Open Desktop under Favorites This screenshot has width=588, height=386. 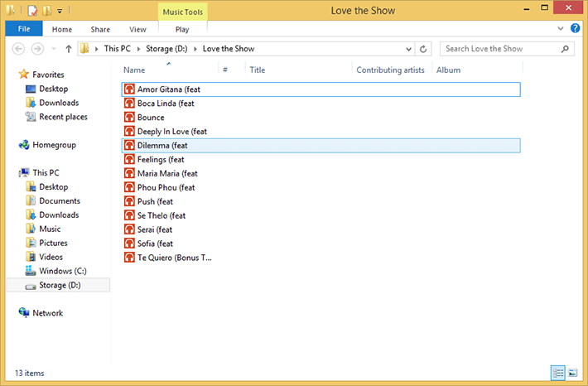click(x=54, y=89)
